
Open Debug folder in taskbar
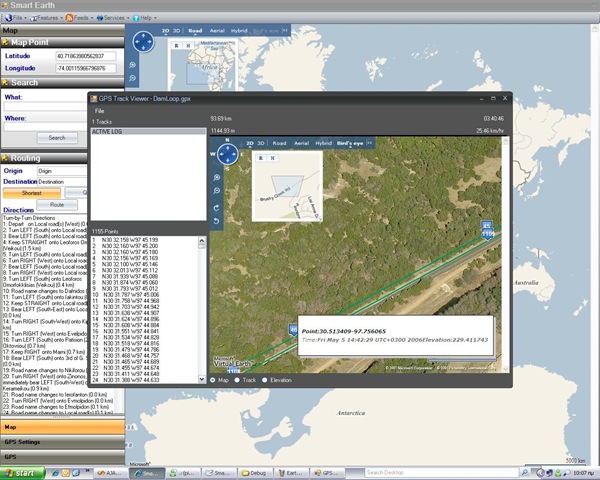pyautogui.click(x=255, y=473)
